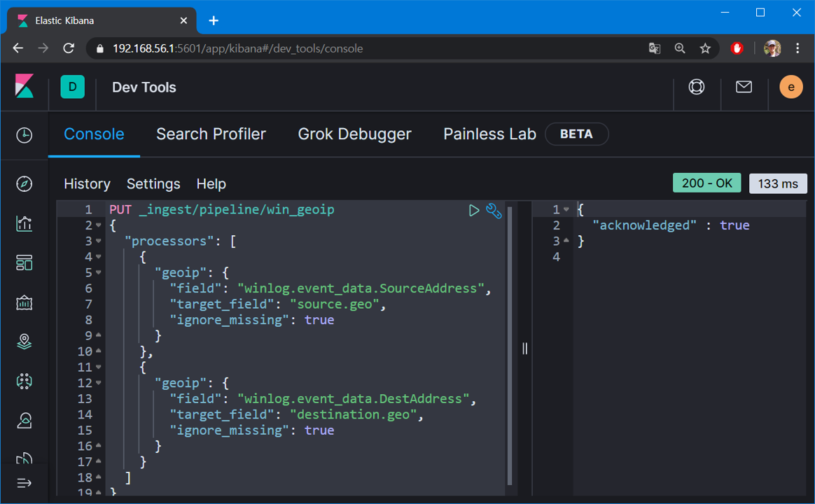Open a new browser tab
The width and height of the screenshot is (815, 504).
[214, 21]
